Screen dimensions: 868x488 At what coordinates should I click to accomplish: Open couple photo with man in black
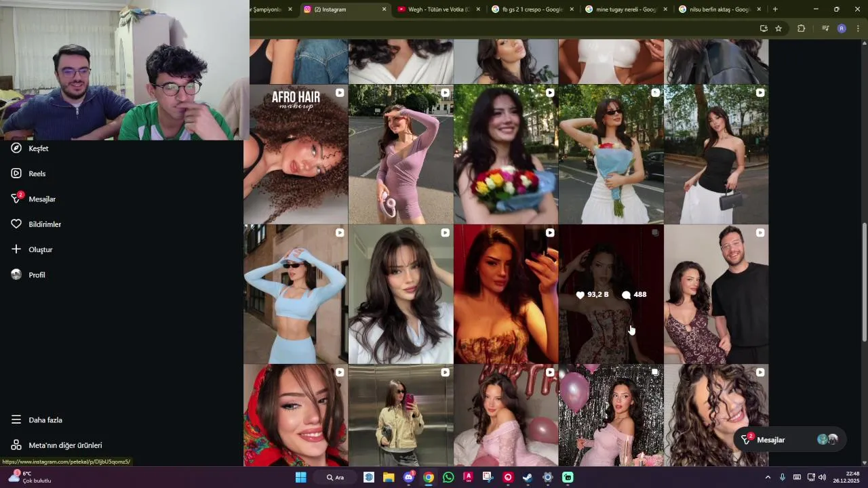point(716,294)
